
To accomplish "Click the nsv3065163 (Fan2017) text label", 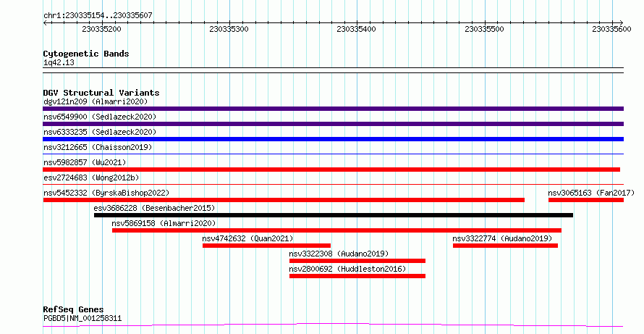I will click(591, 193).
